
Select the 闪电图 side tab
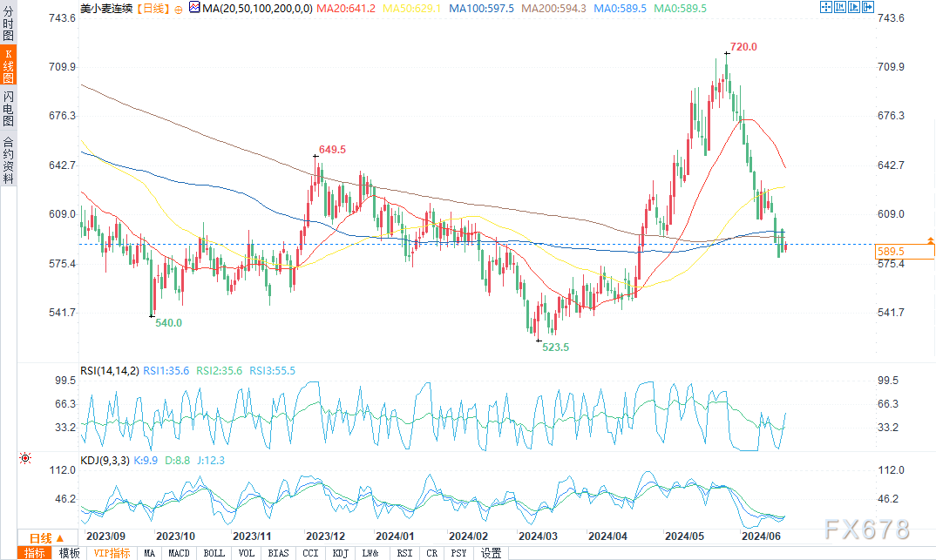[8, 108]
